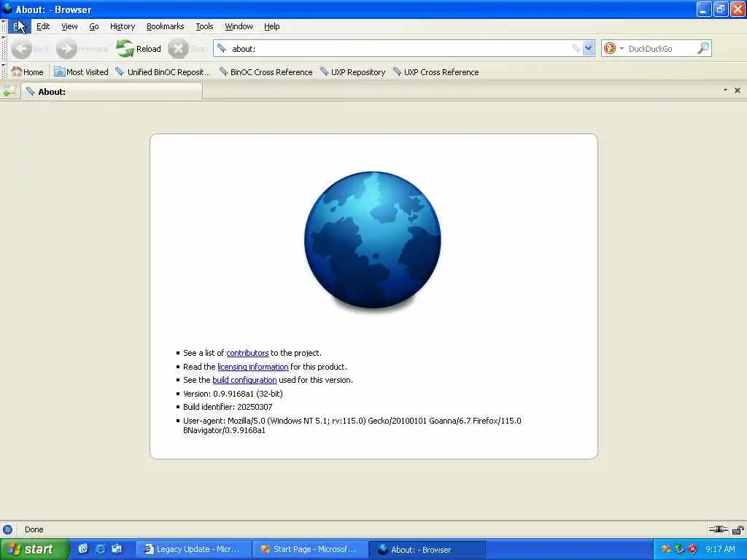Screen dimensions: 747x560
Task: Open the Help menu
Action: [271, 26]
